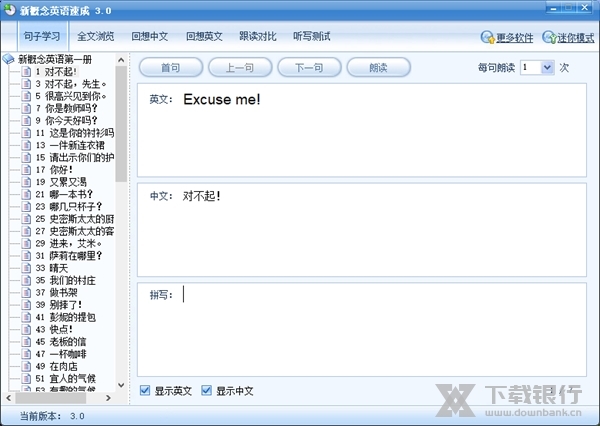
Task: Click the document icon for lesson 31
Action: point(26,255)
